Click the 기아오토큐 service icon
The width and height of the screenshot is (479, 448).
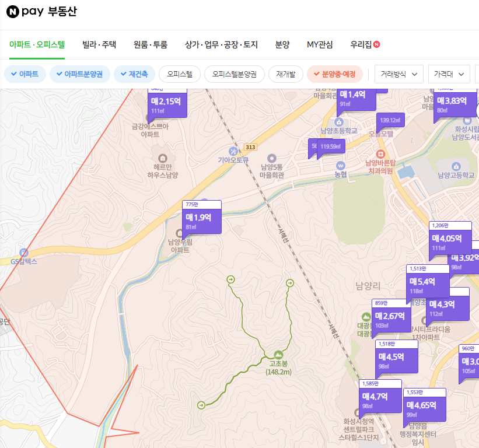tap(233, 151)
